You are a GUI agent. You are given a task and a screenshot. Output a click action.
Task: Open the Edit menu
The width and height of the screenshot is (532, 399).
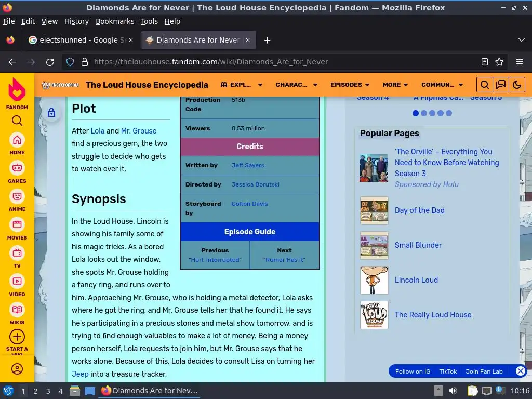[x=28, y=21]
